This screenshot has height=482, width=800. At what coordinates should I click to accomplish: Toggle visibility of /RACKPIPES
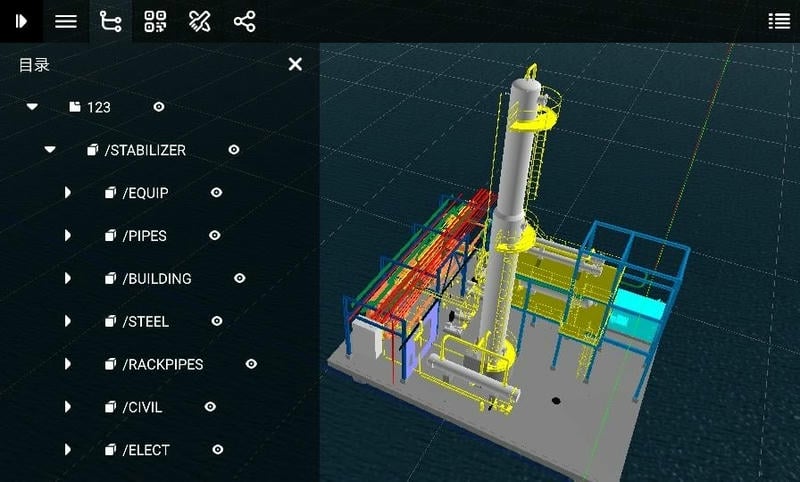251,364
